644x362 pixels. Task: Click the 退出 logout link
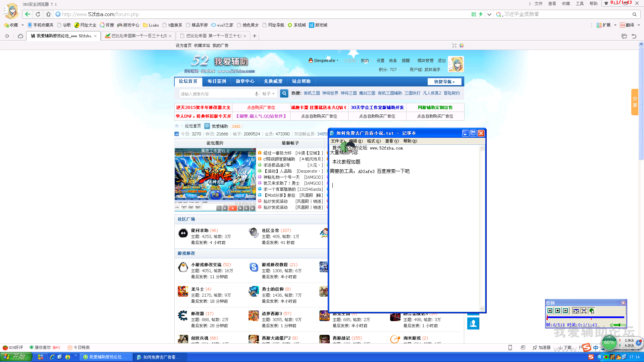coord(442,61)
